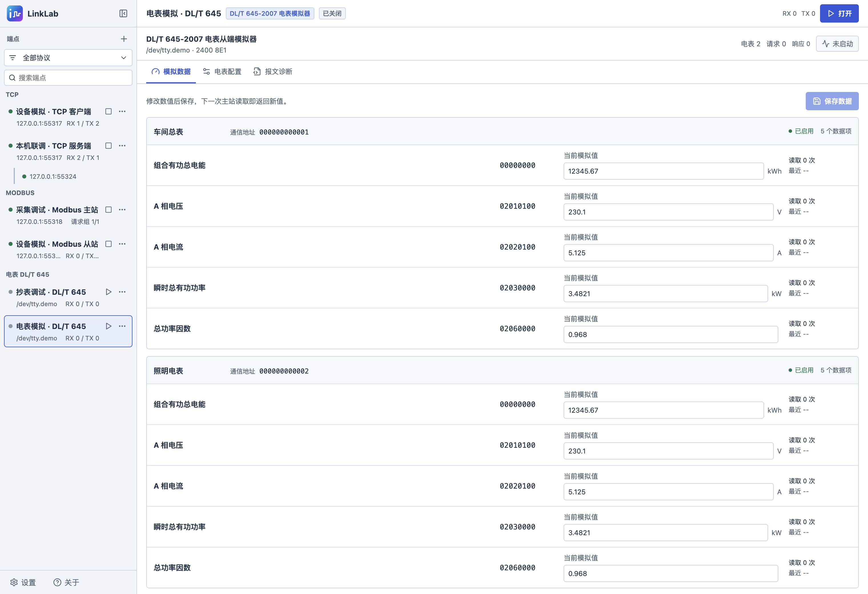868x594 pixels.
Task: Open the 关于 help page
Action: pyautogui.click(x=67, y=582)
